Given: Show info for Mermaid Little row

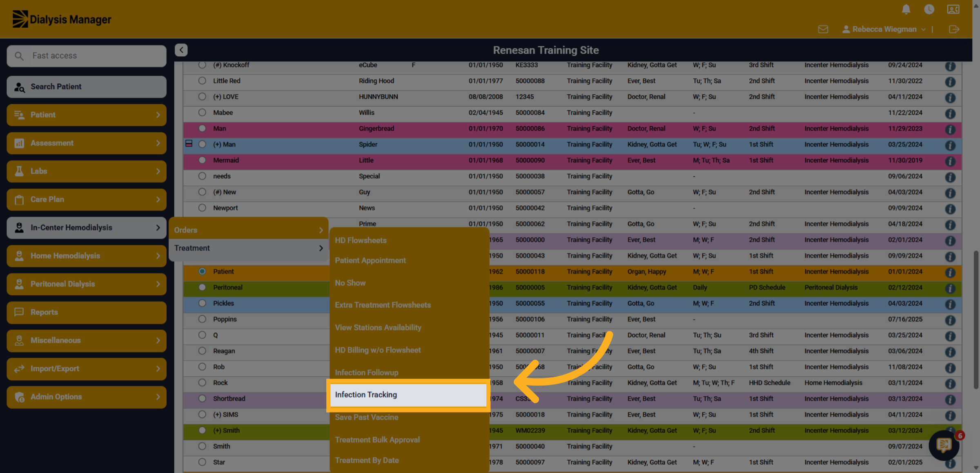Looking at the screenshot, I should [950, 161].
